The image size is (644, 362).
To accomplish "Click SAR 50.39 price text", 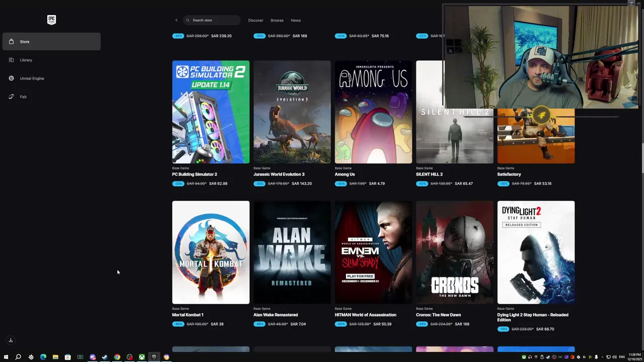I will (x=383, y=324).
